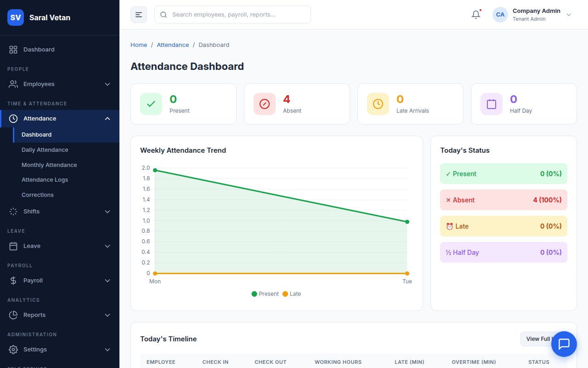Toggle the Late series in chart legend
The width and height of the screenshot is (588, 368).
292,294
